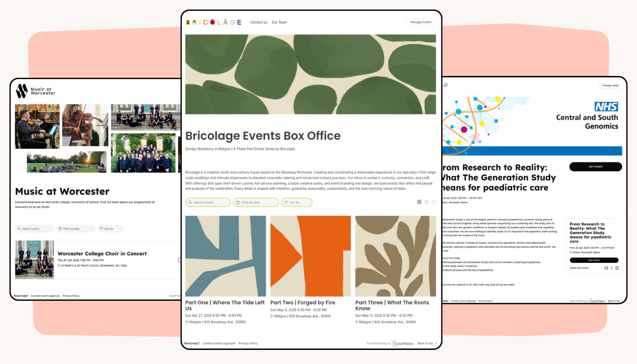This screenshot has height=364, width=637.
Task: Open the Our Team menu item
Action: tap(279, 21)
